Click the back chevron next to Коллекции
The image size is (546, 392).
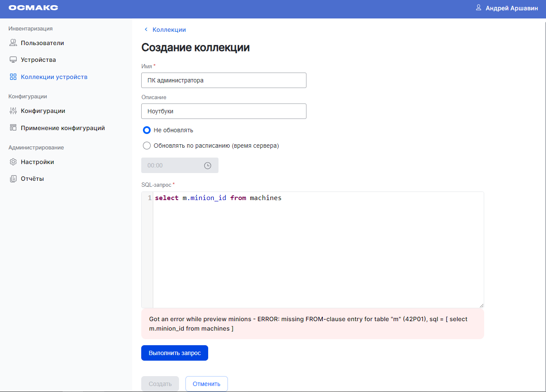[x=146, y=30]
